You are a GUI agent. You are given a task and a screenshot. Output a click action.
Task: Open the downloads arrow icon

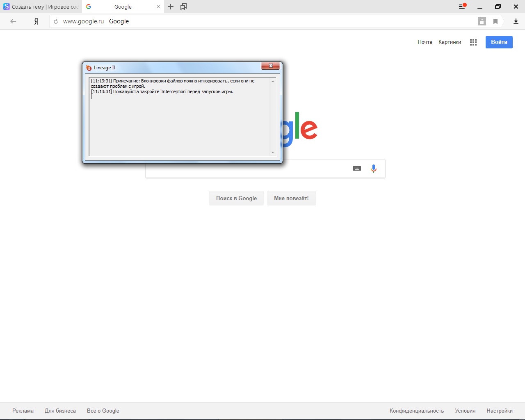tap(516, 21)
